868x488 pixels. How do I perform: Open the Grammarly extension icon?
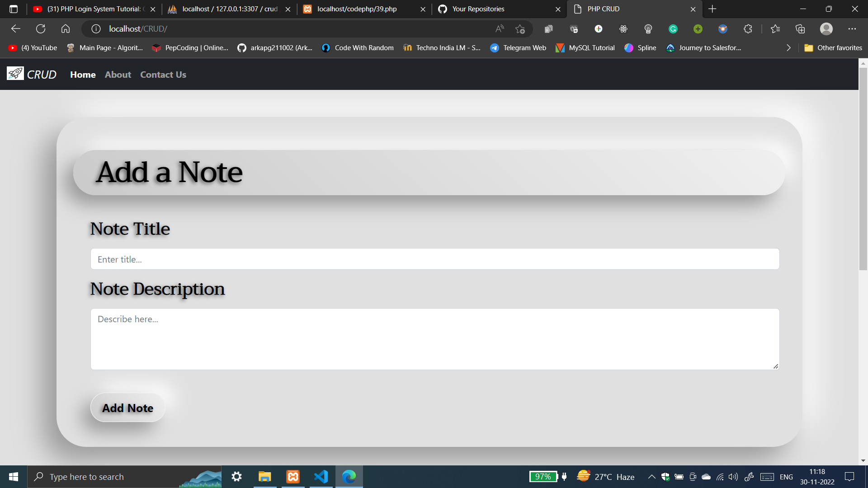pyautogui.click(x=673, y=29)
